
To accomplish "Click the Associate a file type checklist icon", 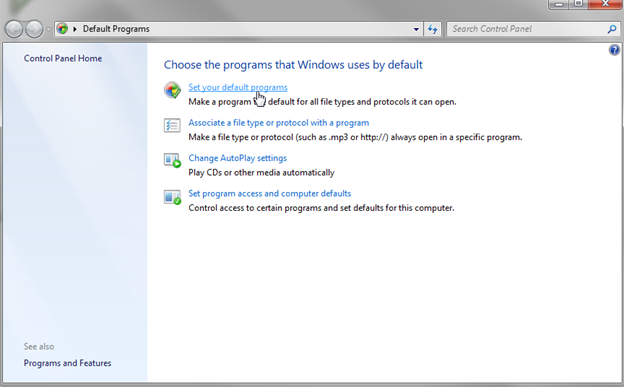I will click(172, 125).
